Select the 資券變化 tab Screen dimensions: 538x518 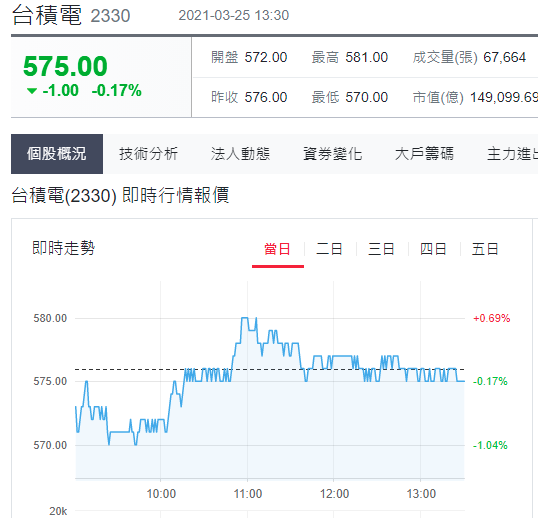(332, 154)
